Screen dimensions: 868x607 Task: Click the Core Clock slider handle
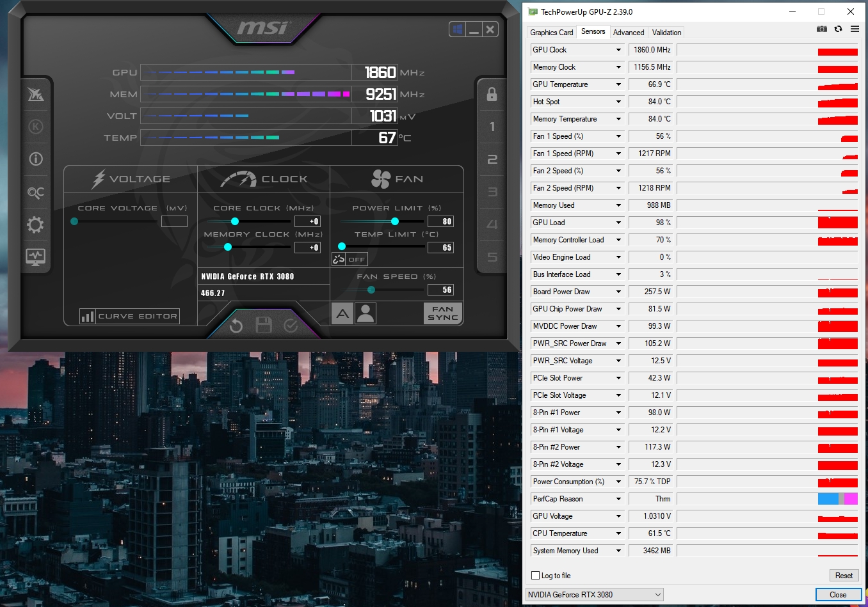[x=235, y=221]
